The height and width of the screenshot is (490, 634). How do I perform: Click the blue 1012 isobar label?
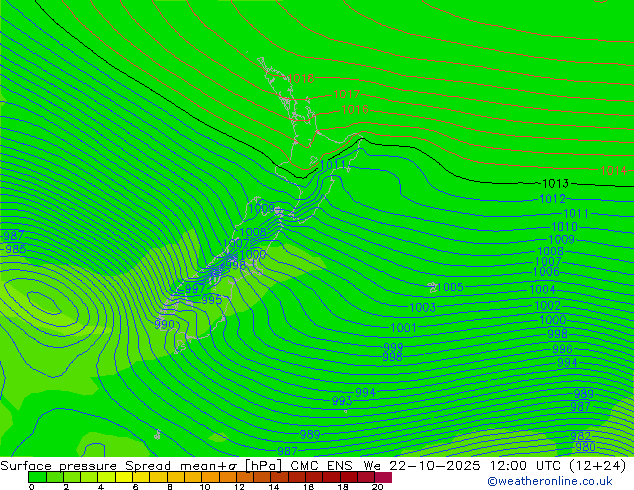click(552, 199)
